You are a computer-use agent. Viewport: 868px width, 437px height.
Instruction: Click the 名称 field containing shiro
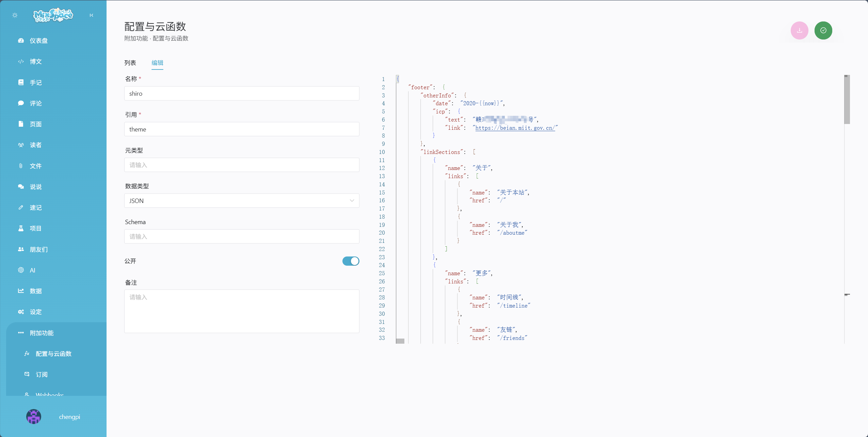click(242, 93)
